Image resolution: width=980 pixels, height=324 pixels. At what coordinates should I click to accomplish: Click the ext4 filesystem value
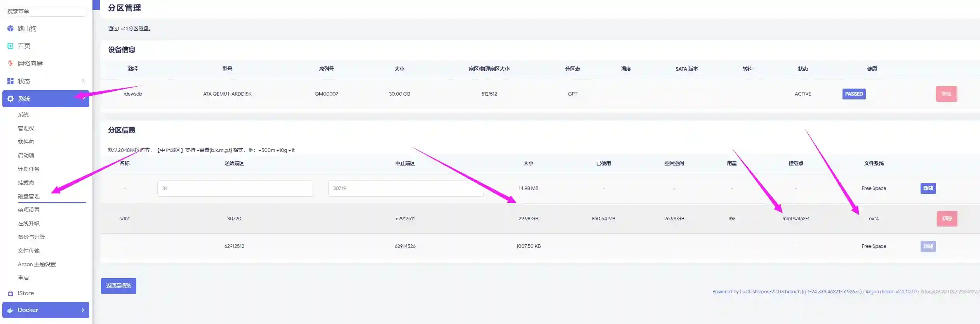coord(874,219)
